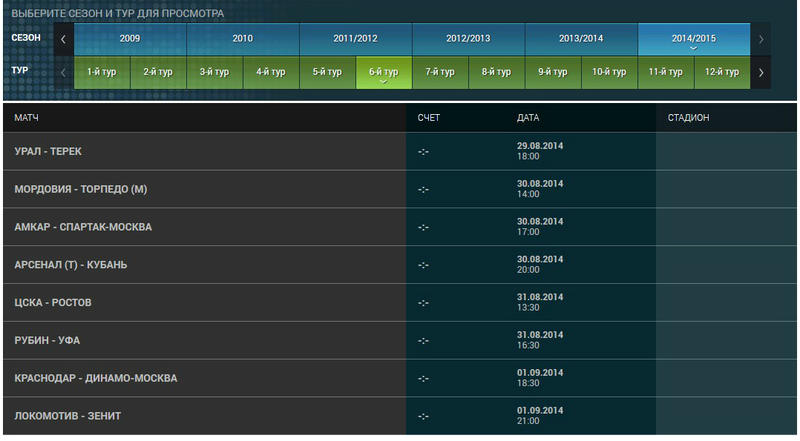
Task: Switch to the 2012/2013 season
Action: 468,39
